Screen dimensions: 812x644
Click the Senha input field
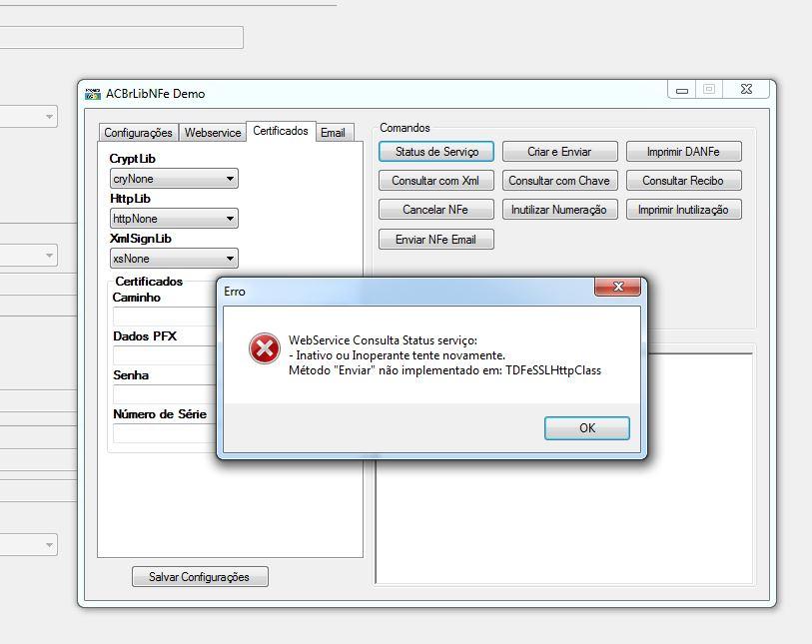click(165, 394)
